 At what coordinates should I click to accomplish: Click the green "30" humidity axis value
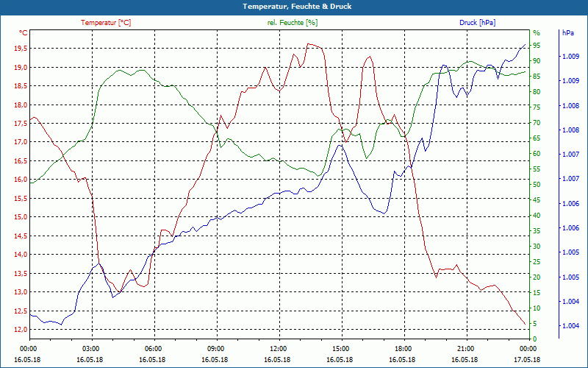[x=537, y=247]
